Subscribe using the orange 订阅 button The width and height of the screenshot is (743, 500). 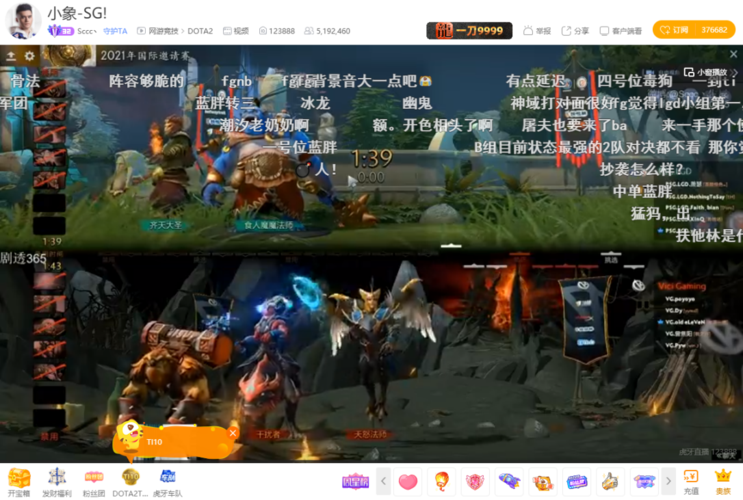(673, 30)
